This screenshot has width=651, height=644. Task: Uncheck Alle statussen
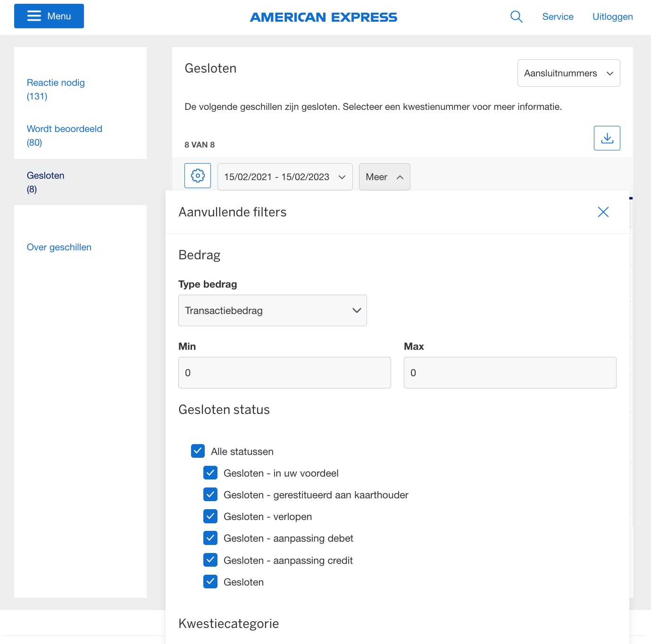[x=198, y=451]
